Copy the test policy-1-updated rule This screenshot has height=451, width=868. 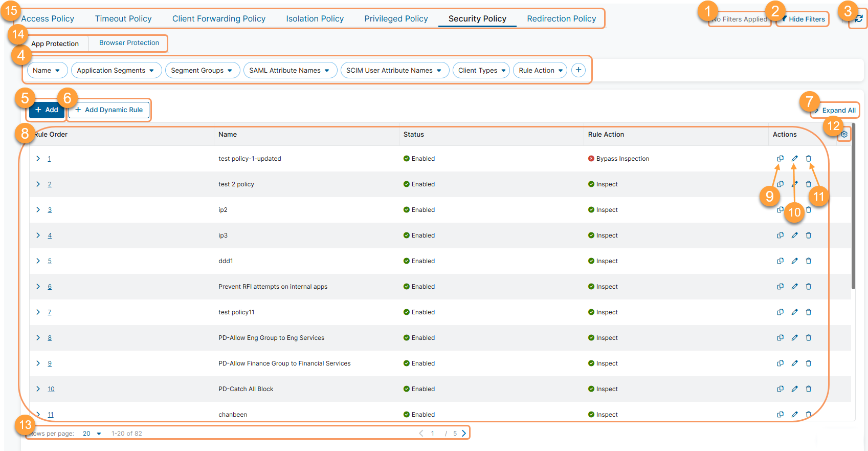[780, 159]
